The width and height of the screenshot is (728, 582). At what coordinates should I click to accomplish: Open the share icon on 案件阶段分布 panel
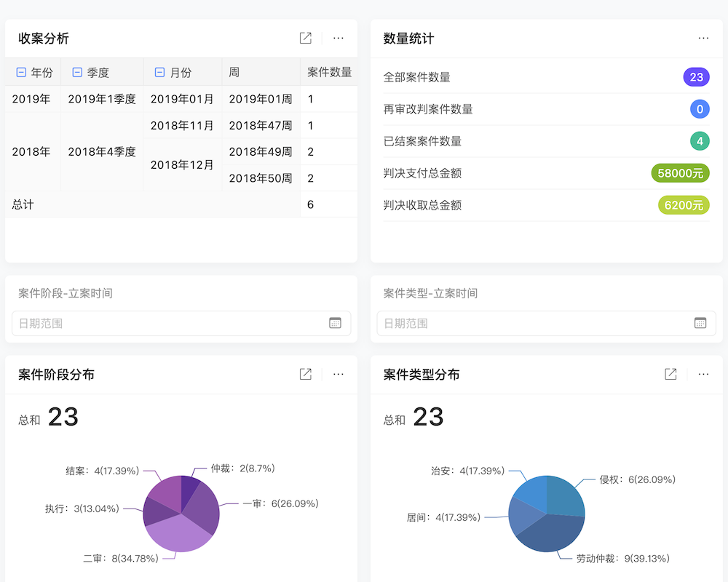point(305,374)
